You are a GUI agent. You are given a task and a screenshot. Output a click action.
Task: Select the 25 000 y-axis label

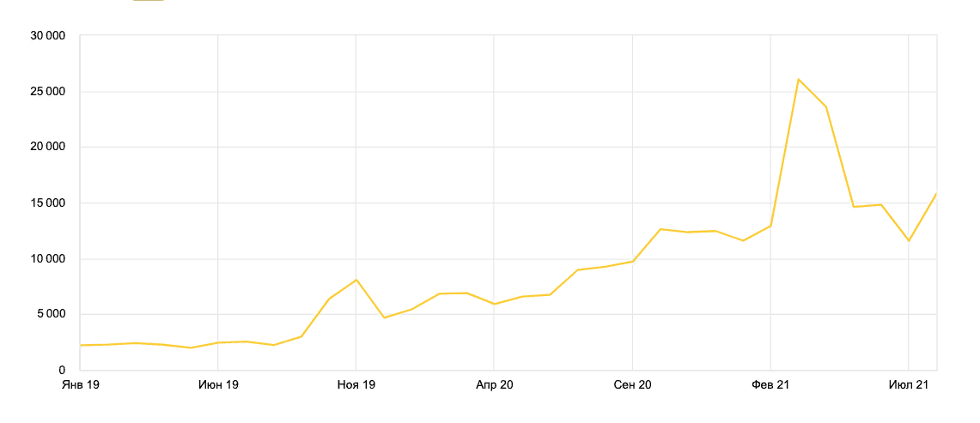coord(48,92)
